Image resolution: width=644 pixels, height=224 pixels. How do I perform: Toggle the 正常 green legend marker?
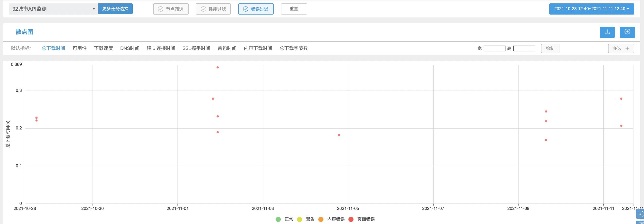coord(278,219)
